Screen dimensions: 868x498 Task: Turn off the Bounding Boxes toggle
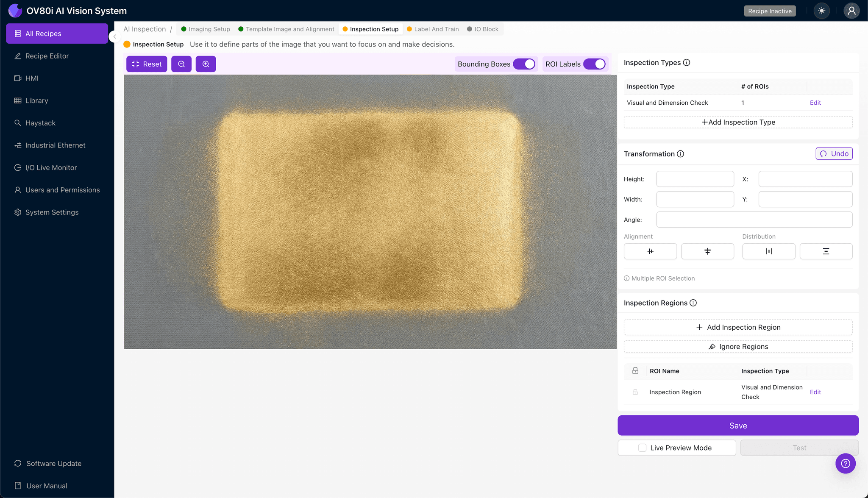(524, 64)
